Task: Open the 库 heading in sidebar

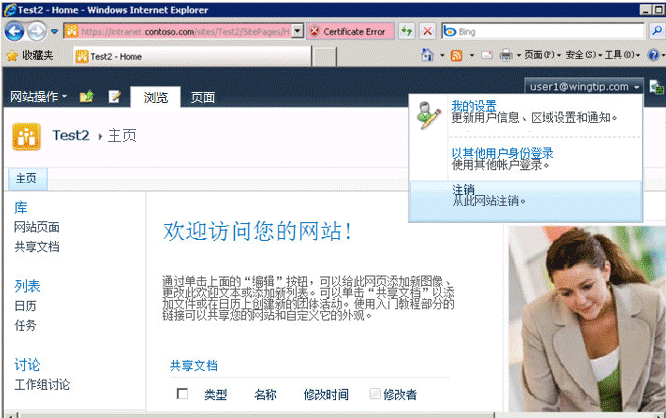Action: 21,207
